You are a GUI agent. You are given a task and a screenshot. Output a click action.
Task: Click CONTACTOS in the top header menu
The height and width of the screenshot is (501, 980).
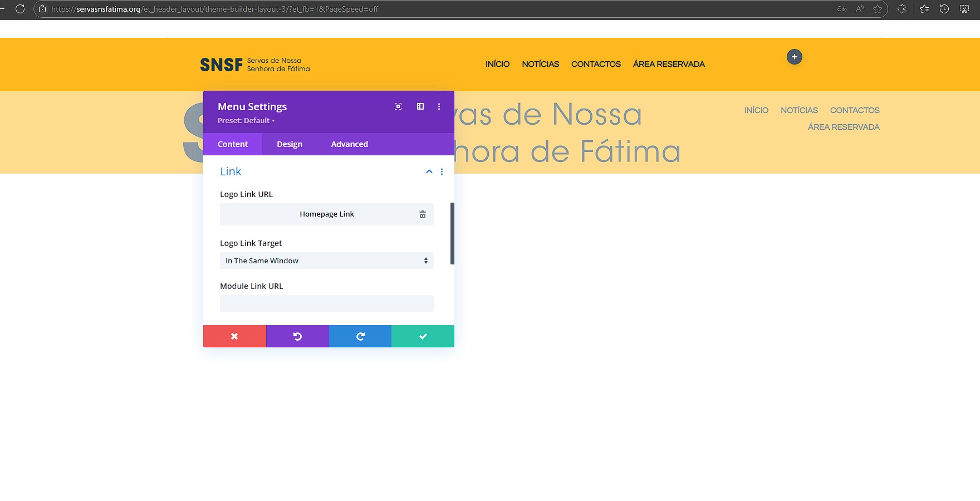tap(596, 64)
